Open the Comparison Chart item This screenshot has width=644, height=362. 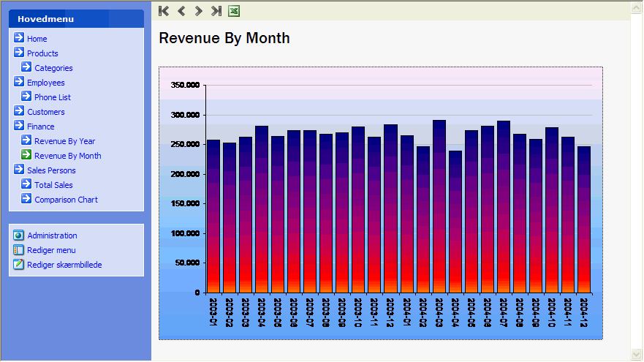tap(66, 200)
